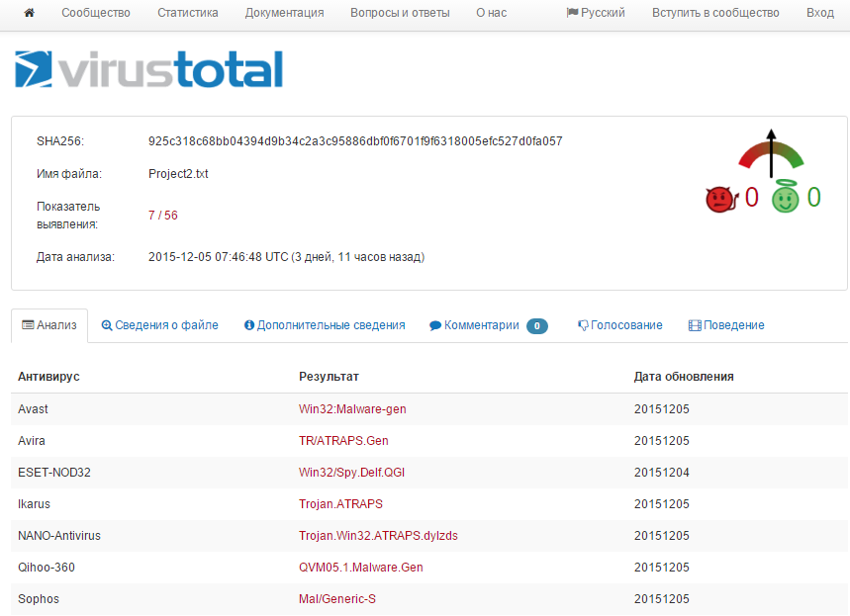Image resolution: width=850 pixels, height=616 pixels.
Task: Click the ESET-NOD32 update date 20151204
Action: [661, 473]
